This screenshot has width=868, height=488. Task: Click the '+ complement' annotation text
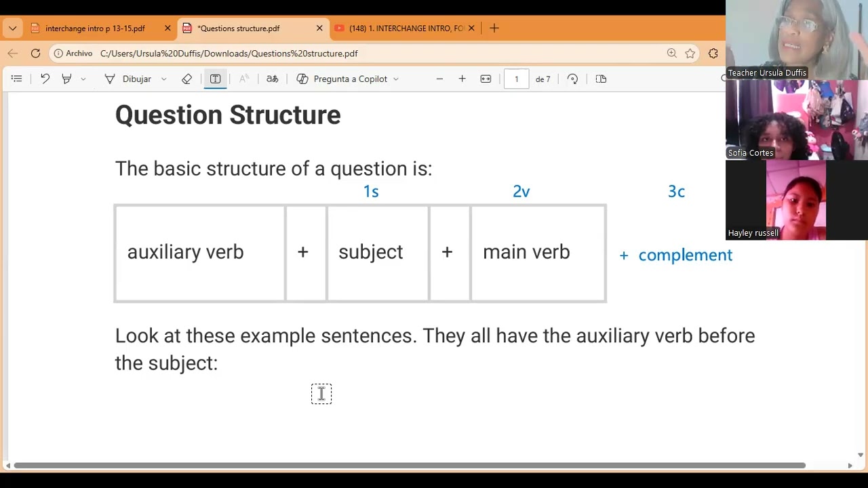(x=675, y=255)
